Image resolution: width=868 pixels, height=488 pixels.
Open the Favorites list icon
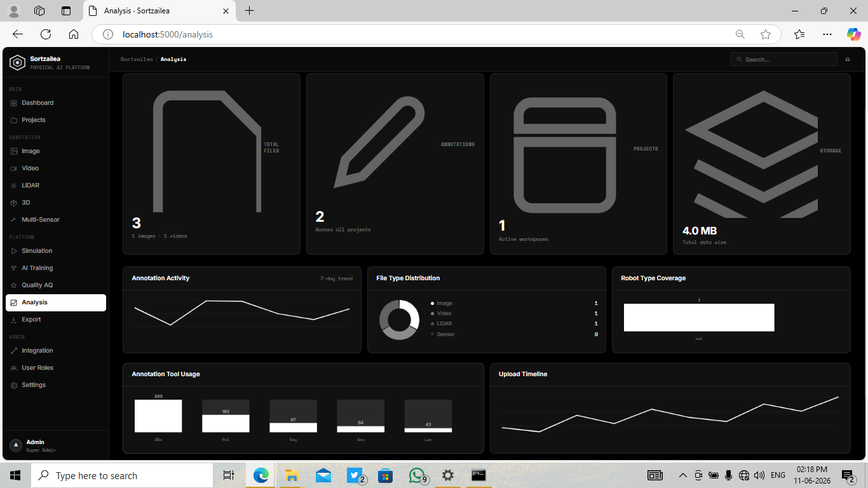pyautogui.click(x=799, y=34)
